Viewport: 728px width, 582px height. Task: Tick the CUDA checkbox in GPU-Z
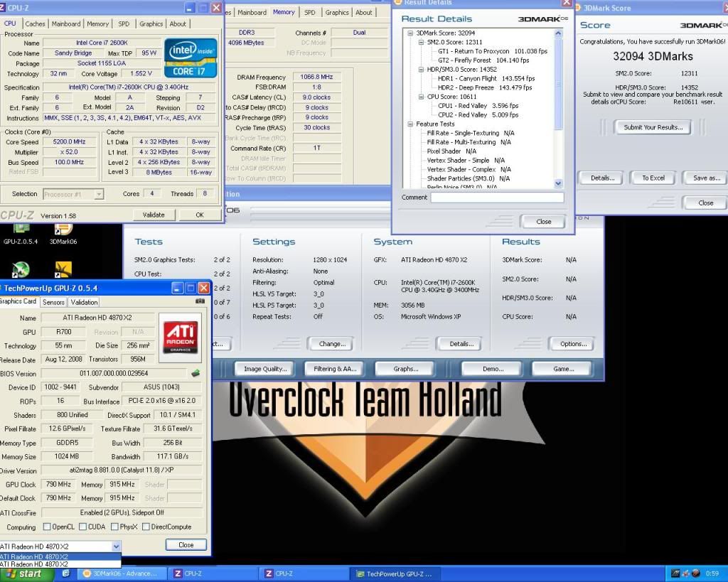tap(82, 527)
